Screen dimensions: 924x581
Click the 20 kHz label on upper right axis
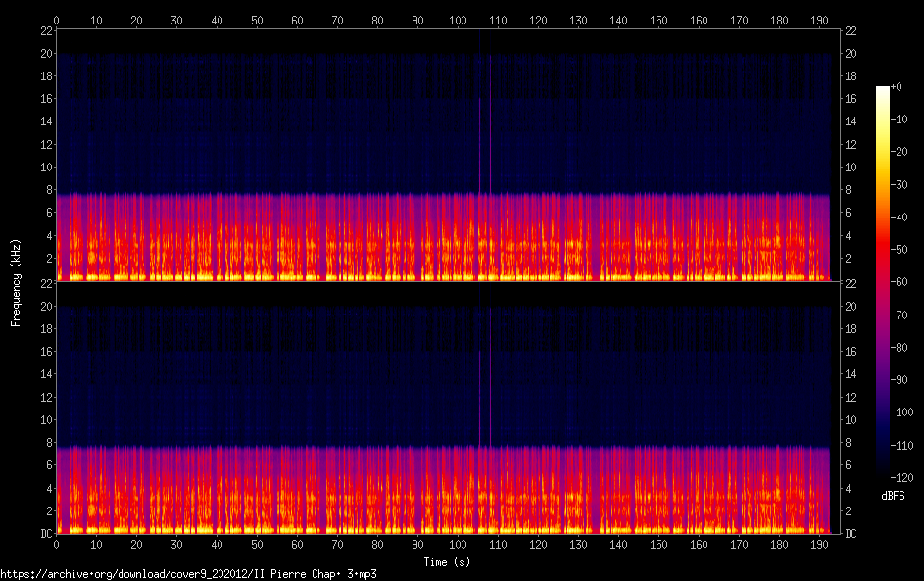pos(851,54)
